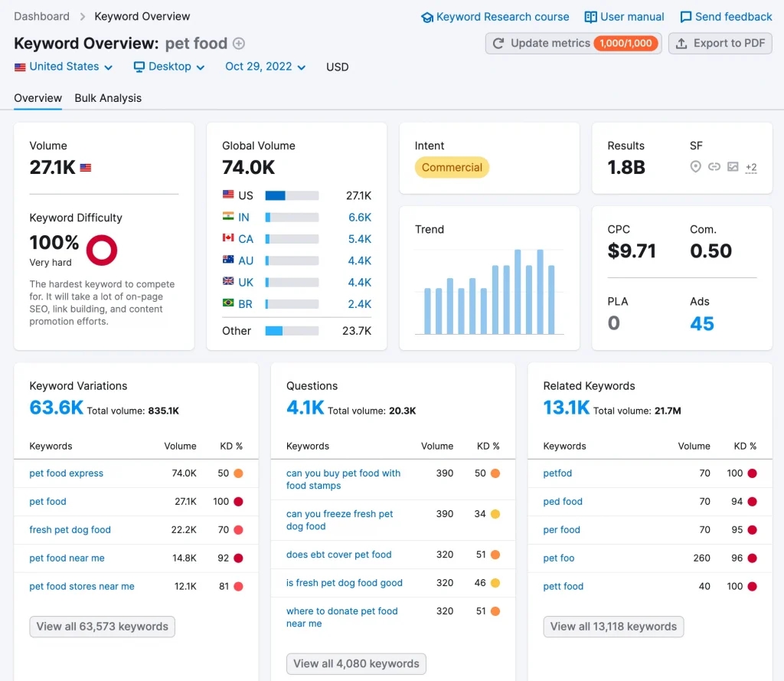Click the local pack pin SERP feature icon
Screen dimensions: 784x681
(x=695, y=167)
